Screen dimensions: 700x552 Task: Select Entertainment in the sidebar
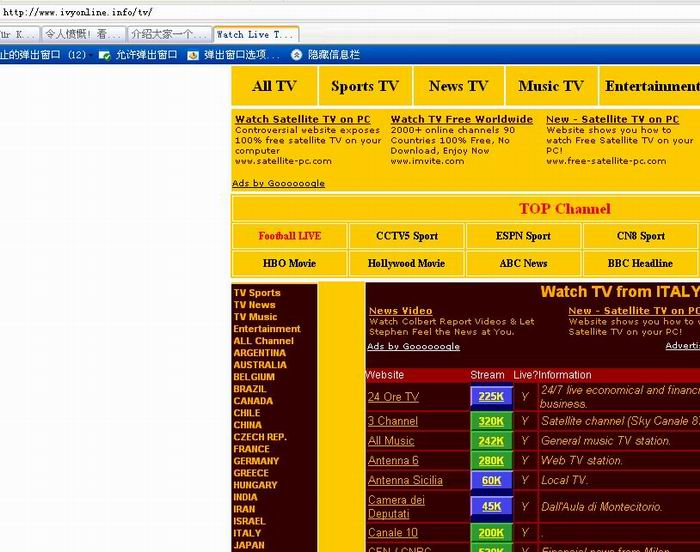coord(267,329)
